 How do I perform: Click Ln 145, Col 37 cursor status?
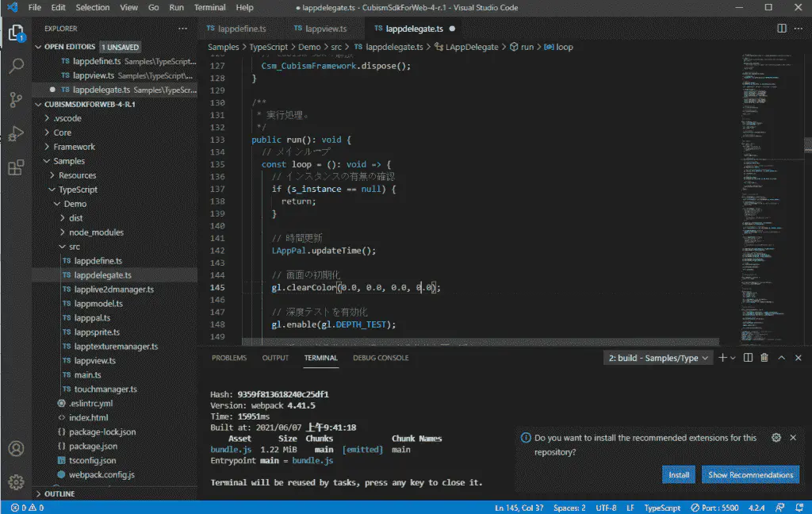(519, 508)
